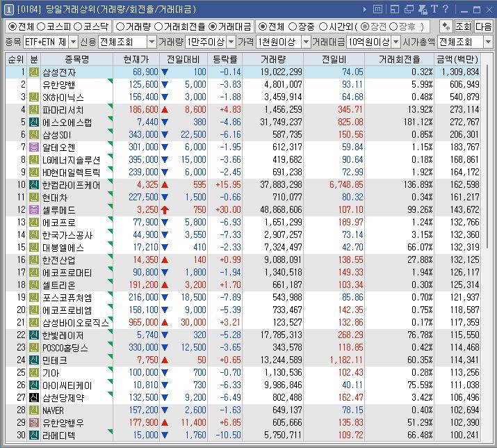Open the 거래량 1만주이상 dropdown
Viewport: 497px width, 448px height.
pos(231,42)
